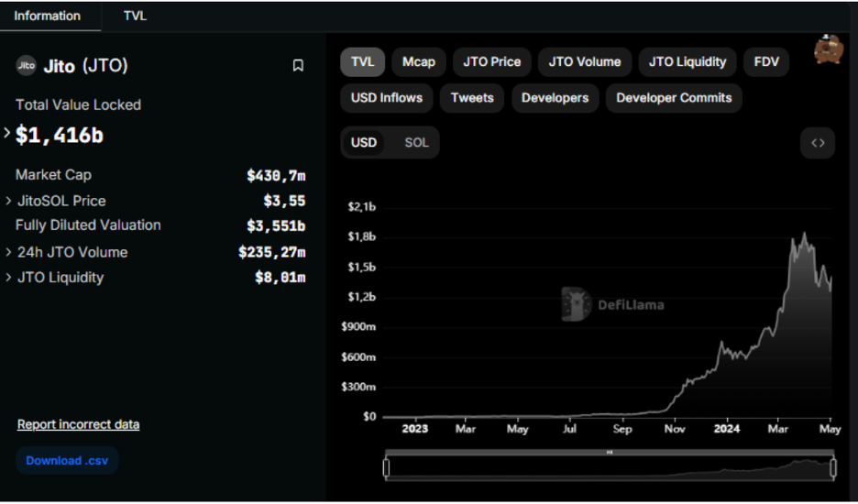Click the $900m y-axis label

click(358, 327)
